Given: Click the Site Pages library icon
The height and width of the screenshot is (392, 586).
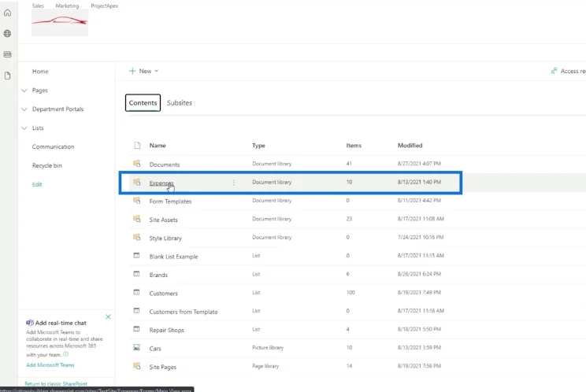Looking at the screenshot, I should click(137, 366).
